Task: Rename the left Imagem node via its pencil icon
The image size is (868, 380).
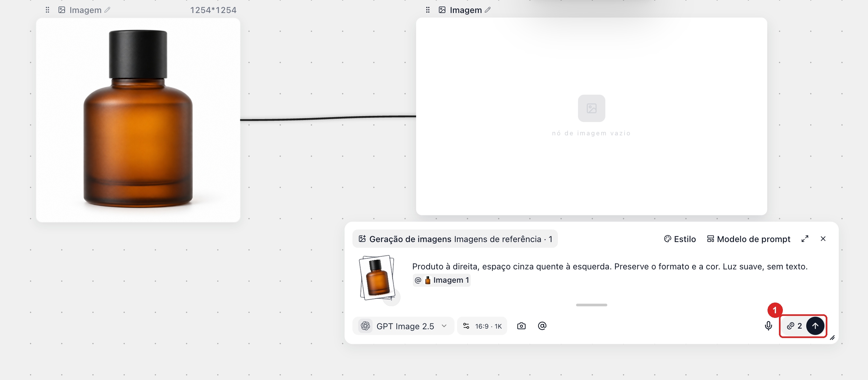Action: [x=107, y=10]
